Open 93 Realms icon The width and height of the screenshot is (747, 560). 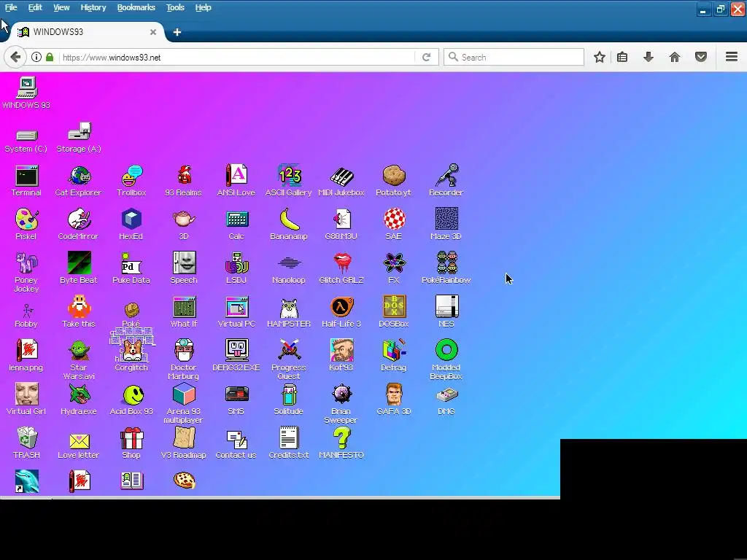pos(184,181)
